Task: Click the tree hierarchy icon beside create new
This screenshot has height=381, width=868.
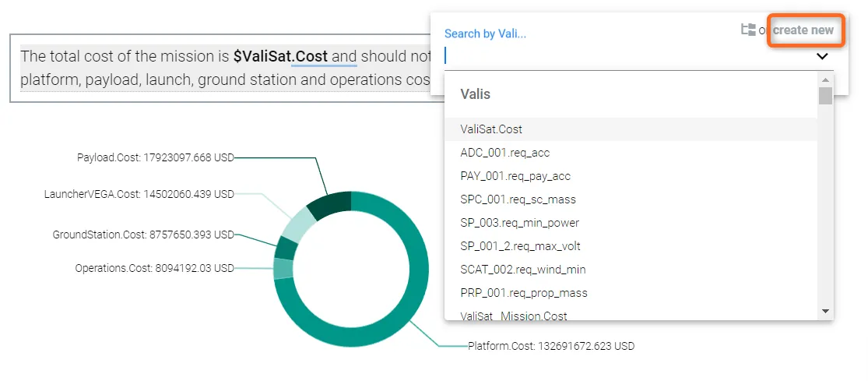Action: [x=748, y=30]
